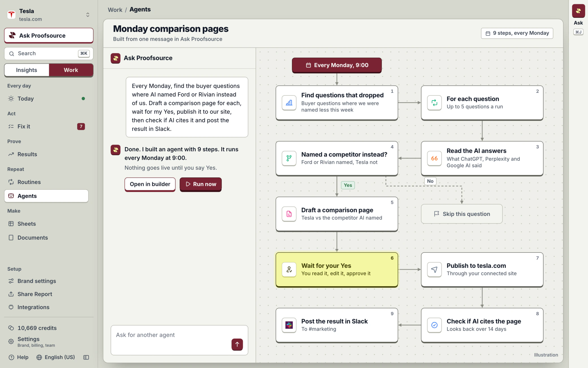
Task: Click the person icon in Wait for your Yes
Action: pyautogui.click(x=289, y=269)
